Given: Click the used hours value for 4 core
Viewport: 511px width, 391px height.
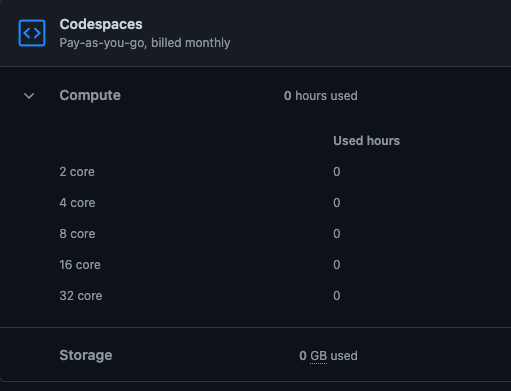Looking at the screenshot, I should [x=337, y=203].
